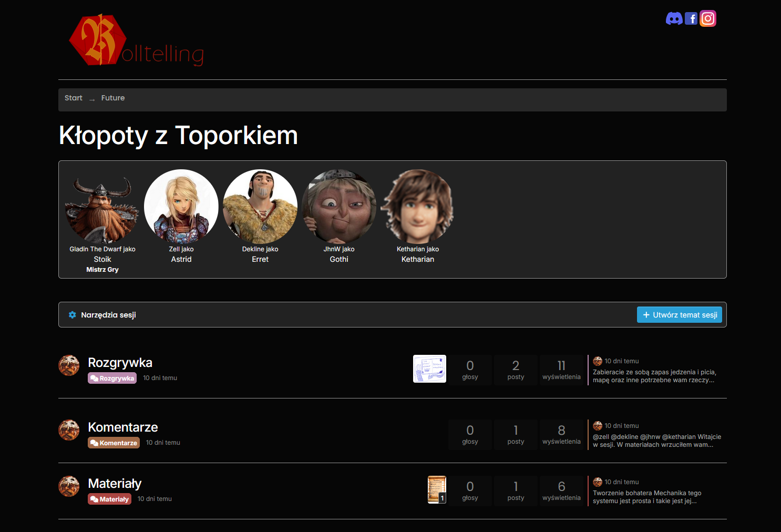Click the red Materiały tag badge
The height and width of the screenshot is (532, 781).
coord(109,499)
